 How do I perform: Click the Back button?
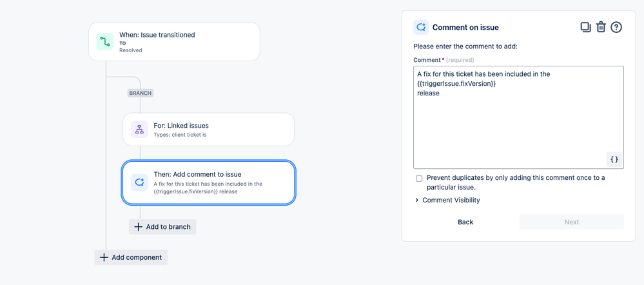tap(465, 222)
